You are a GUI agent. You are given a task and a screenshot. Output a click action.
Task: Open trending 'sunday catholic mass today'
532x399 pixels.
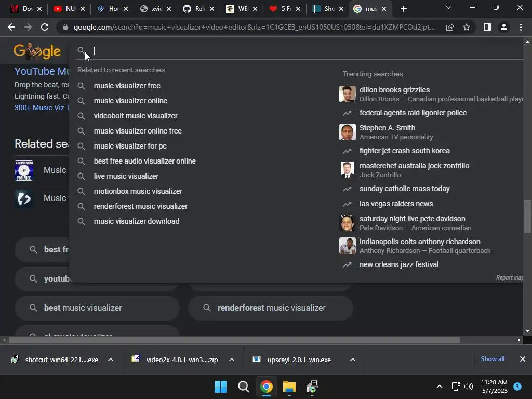click(x=404, y=189)
